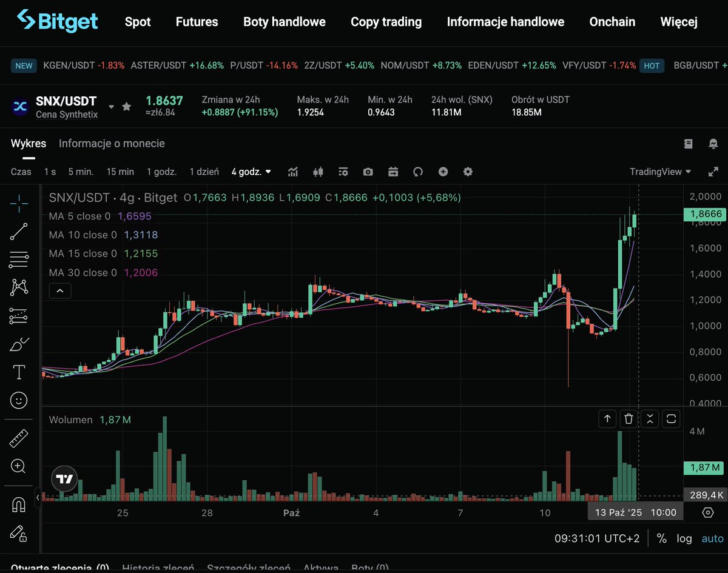Image resolution: width=728 pixels, height=573 pixels.
Task: Click the MA 30 close indicator legend
Action: [x=103, y=273]
